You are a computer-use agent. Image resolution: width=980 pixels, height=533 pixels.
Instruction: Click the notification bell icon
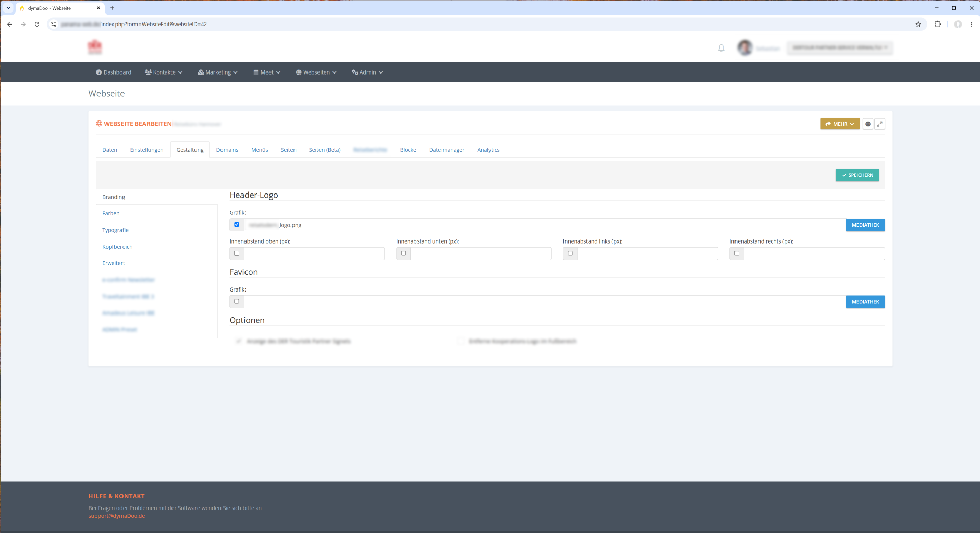[721, 48]
